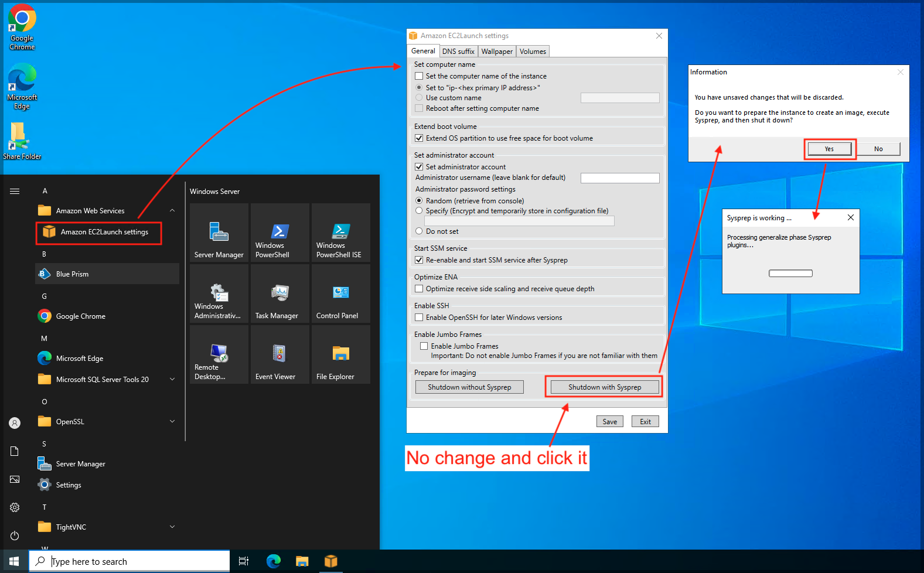Viewport: 924px width, 573px height.
Task: Click the Administrator username input field
Action: (619, 178)
